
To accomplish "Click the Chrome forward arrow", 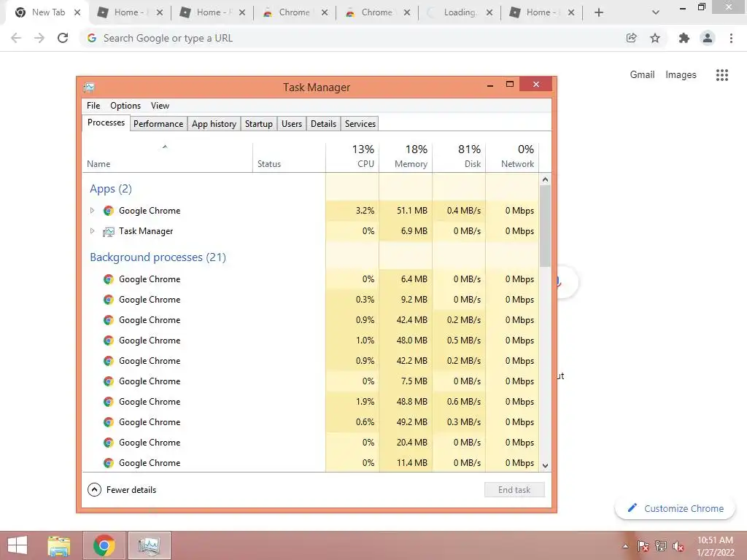I will point(39,38).
